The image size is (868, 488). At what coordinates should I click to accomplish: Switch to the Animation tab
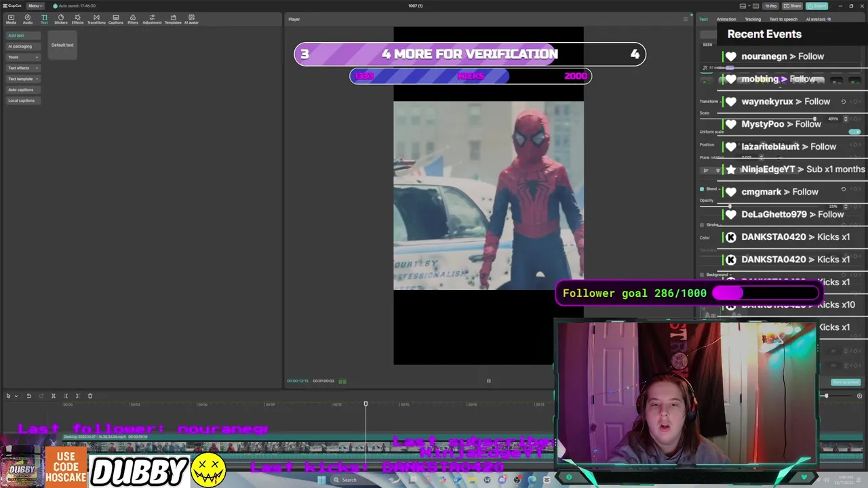(726, 19)
